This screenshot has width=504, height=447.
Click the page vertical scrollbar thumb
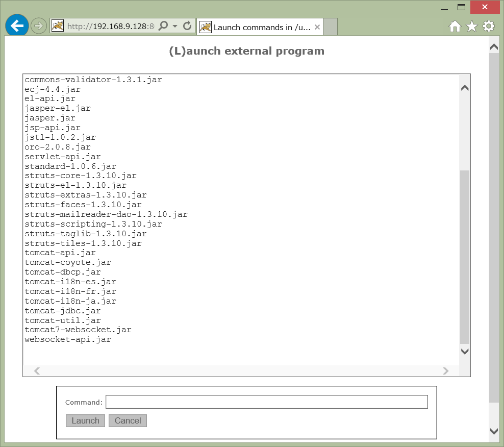coord(494,228)
